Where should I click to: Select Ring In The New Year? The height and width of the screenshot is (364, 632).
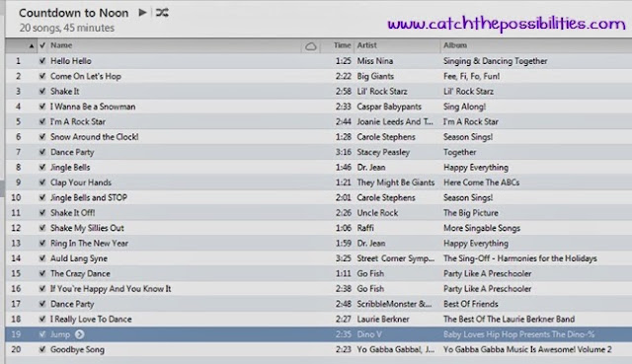[x=89, y=244]
